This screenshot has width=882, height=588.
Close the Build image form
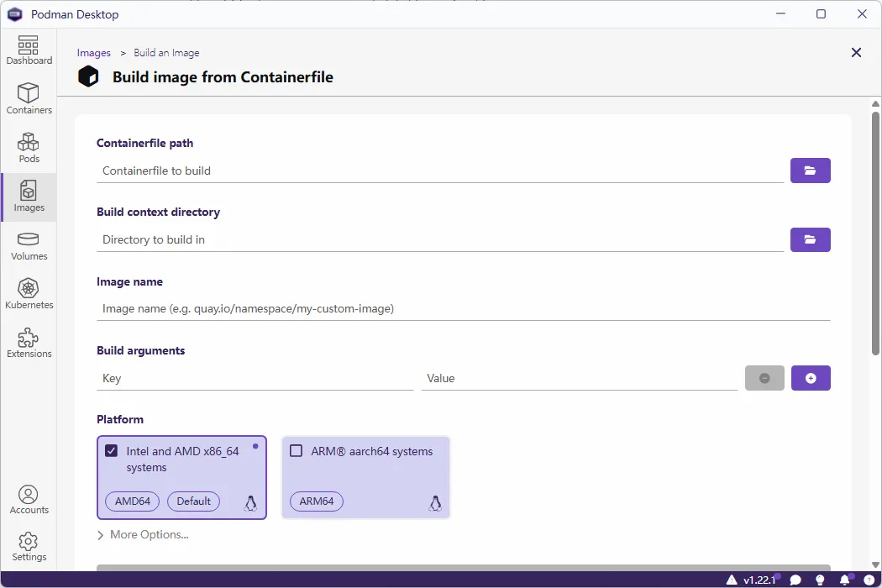(856, 53)
